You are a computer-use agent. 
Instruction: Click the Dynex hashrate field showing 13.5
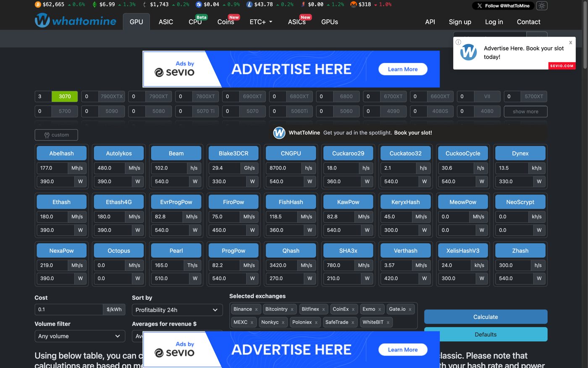coord(511,168)
